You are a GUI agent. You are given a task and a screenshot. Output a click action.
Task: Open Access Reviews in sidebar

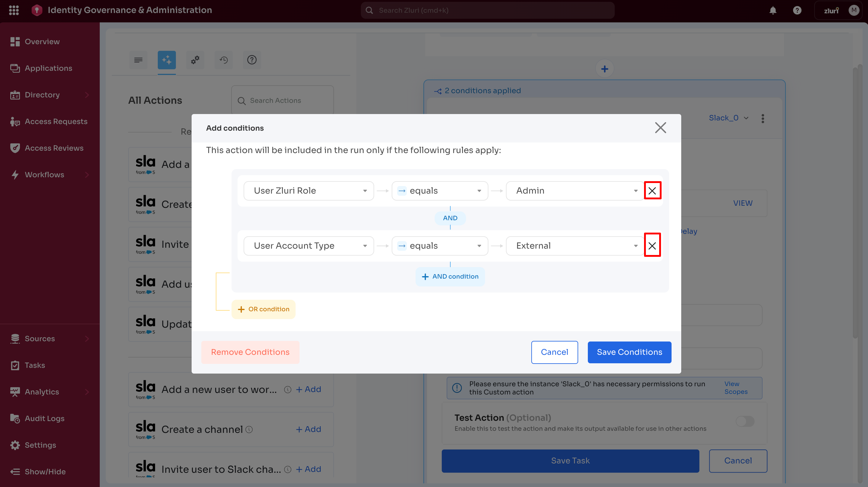coord(54,148)
